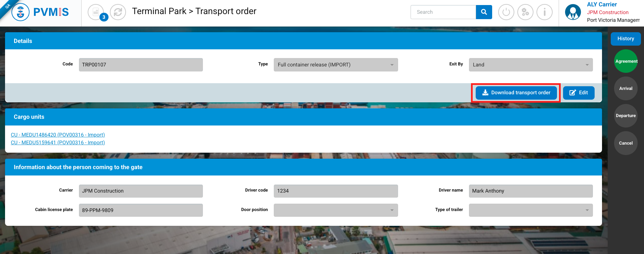Viewport: 644px width, 254px height.
Task: Select the Departure status step
Action: [626, 116]
